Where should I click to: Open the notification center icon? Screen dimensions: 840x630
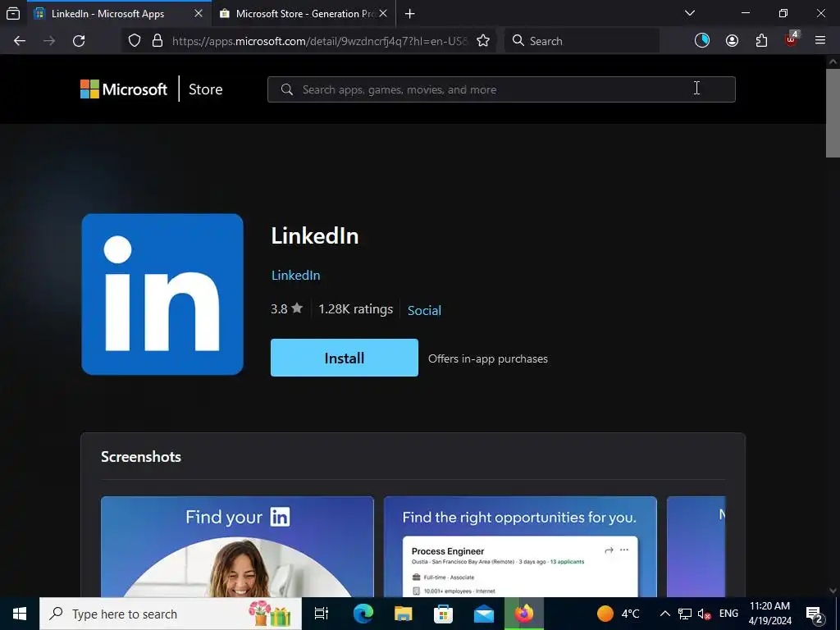pyautogui.click(x=815, y=614)
